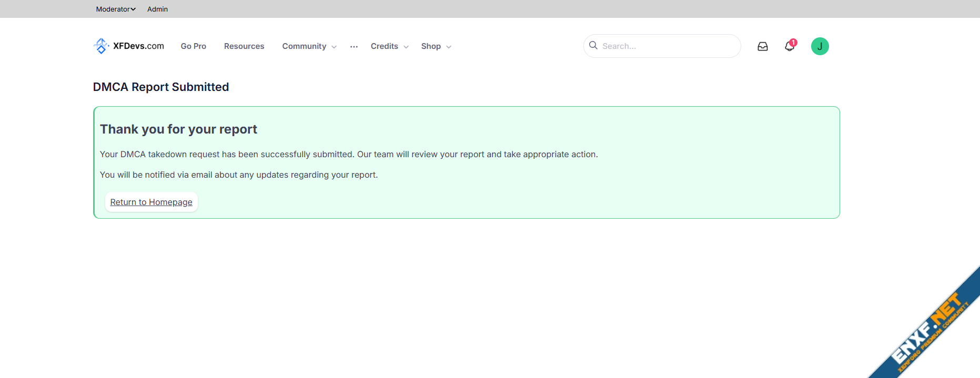The image size is (980, 378).
Task: Open the Community section
Action: tap(304, 46)
